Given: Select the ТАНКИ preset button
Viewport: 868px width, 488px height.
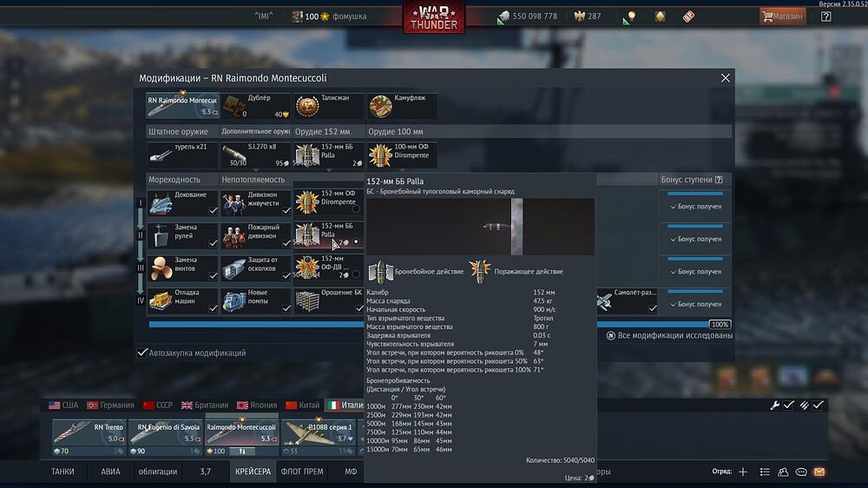Looking at the screenshot, I should point(62,472).
